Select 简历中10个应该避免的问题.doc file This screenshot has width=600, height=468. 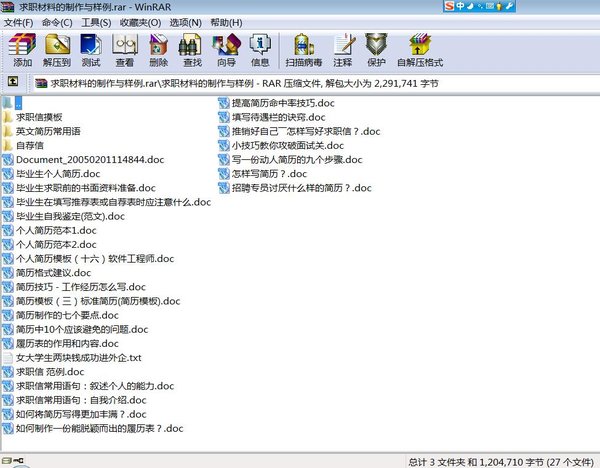point(75,329)
